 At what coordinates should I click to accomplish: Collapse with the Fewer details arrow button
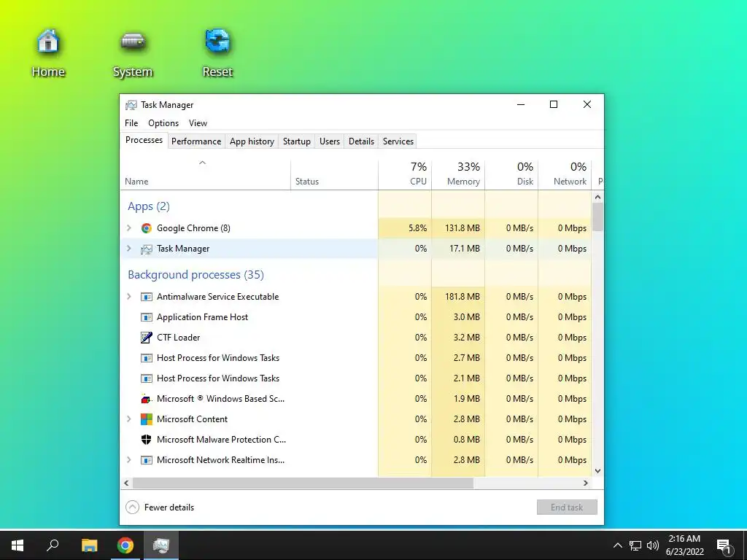133,507
